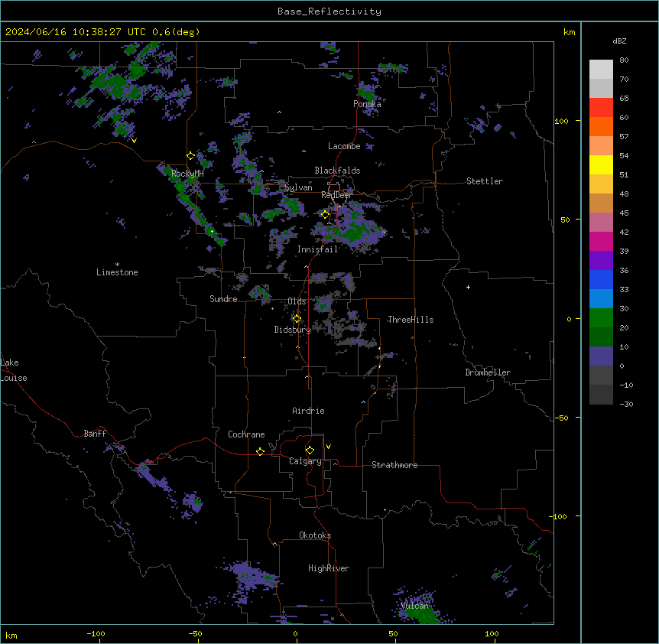
Task: Select the orange swatch between 60 and 57
Action: 601,126
